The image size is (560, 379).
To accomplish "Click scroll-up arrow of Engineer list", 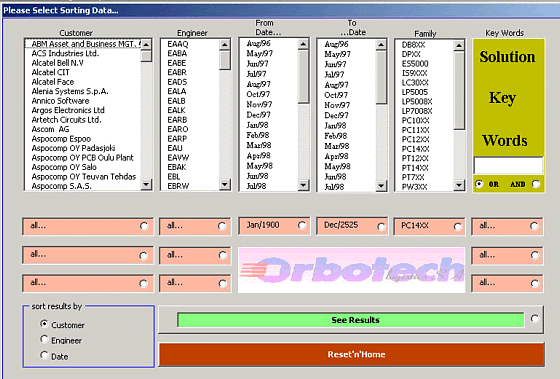I will [224, 45].
